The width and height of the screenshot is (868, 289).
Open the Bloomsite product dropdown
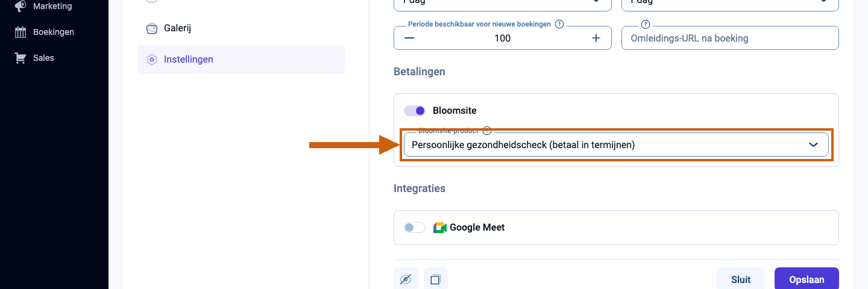click(x=616, y=144)
